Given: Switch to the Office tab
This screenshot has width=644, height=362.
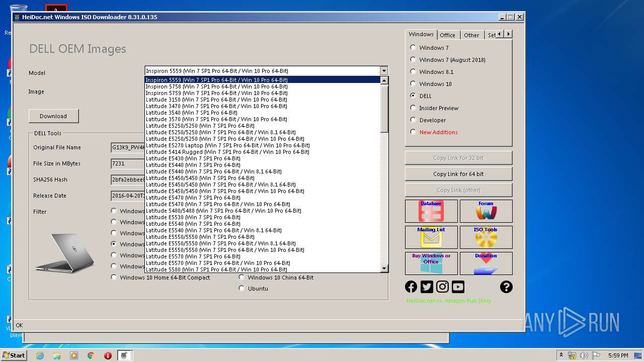Looking at the screenshot, I should (x=447, y=35).
